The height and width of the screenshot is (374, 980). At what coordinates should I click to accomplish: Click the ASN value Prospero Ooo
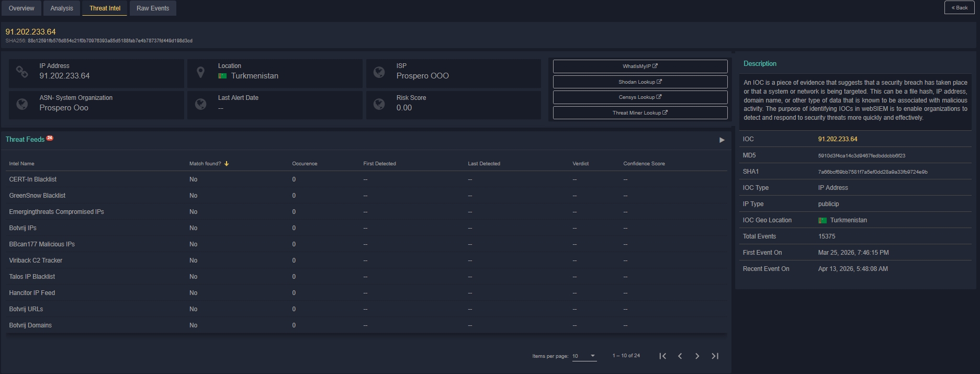64,108
